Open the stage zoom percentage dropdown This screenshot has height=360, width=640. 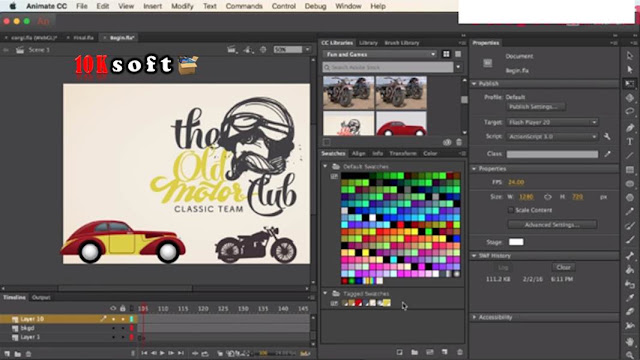point(308,50)
